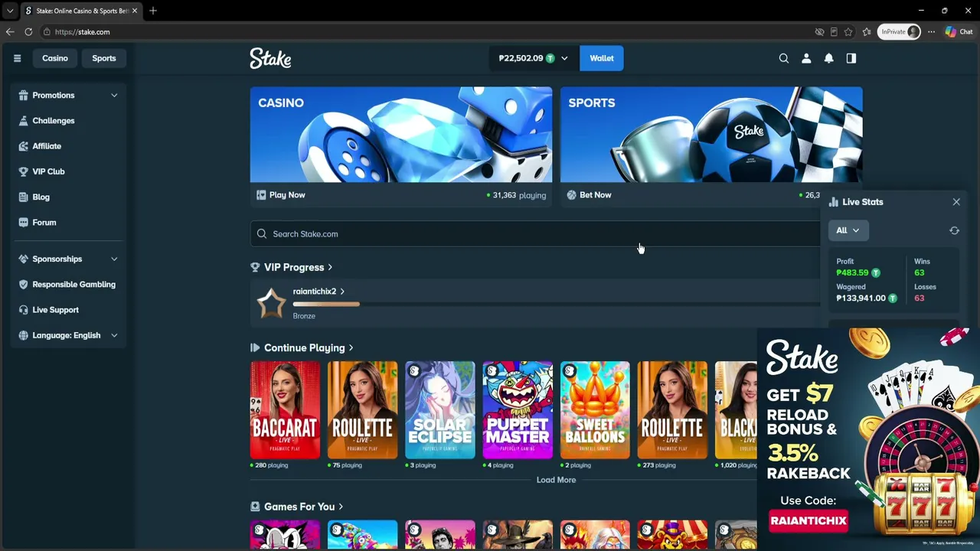Open the notifications bell
The height and width of the screenshot is (551, 980).
828,58
